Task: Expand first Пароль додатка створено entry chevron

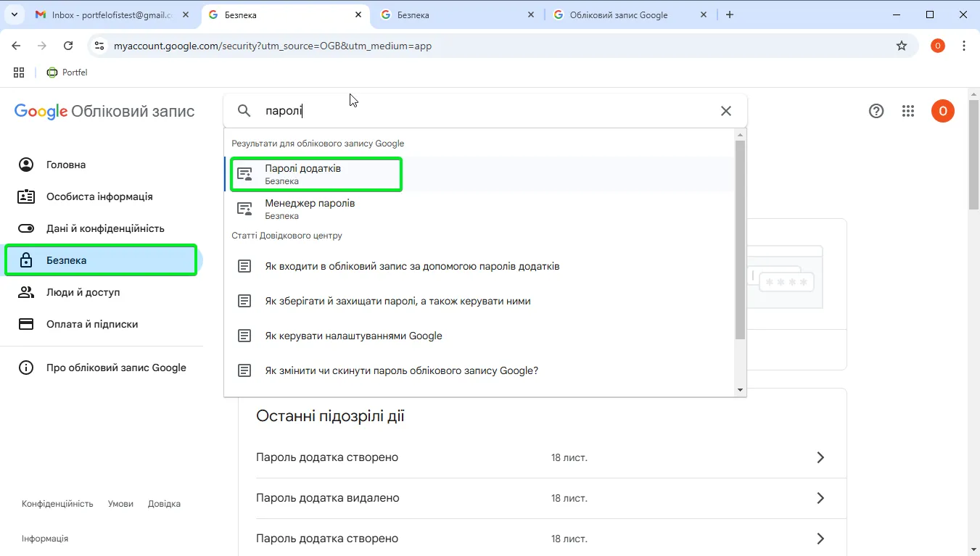Action: 820,457
